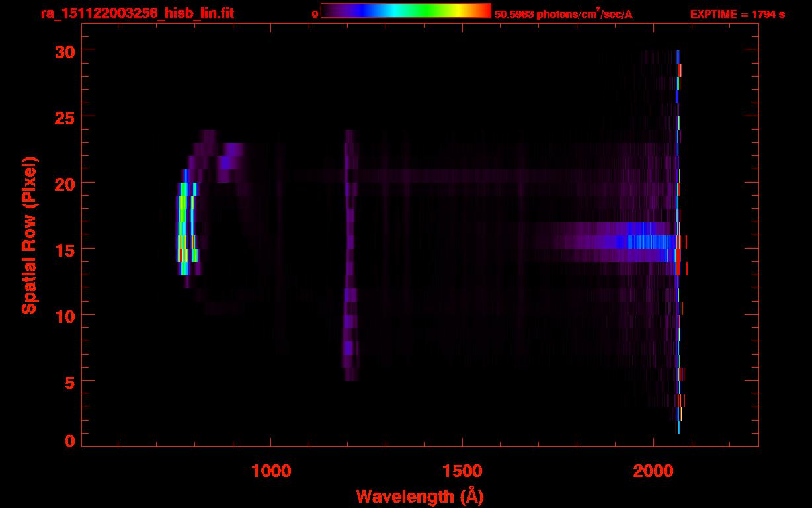The width and height of the screenshot is (812, 508).
Task: Click the 1000 wavelength tick label
Action: click(x=270, y=471)
